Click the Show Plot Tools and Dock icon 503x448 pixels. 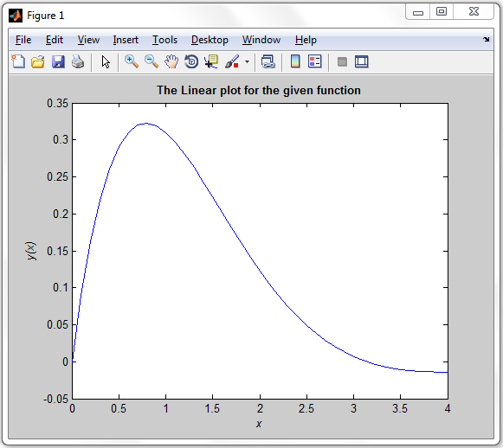tap(362, 61)
